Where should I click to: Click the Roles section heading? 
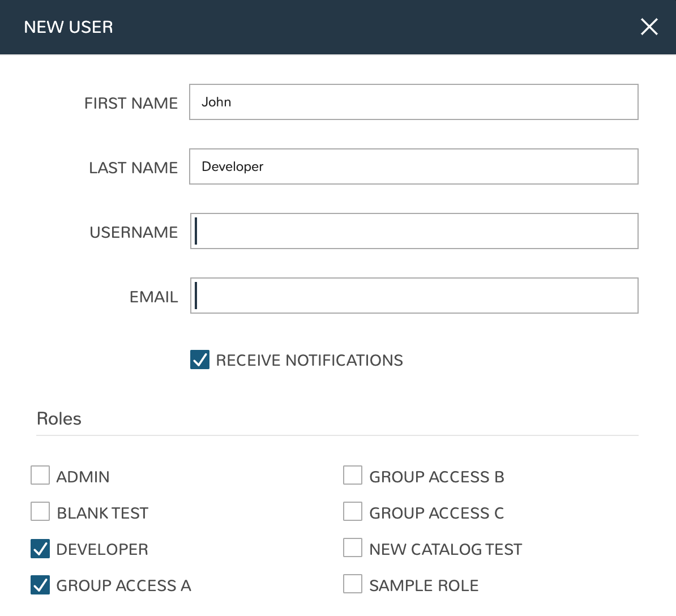tap(59, 419)
